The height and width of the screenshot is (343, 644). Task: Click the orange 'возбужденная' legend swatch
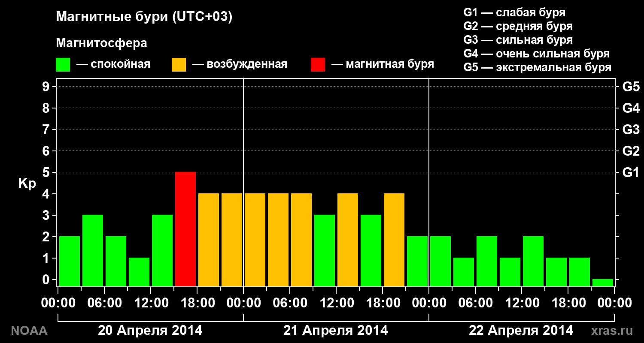click(179, 65)
